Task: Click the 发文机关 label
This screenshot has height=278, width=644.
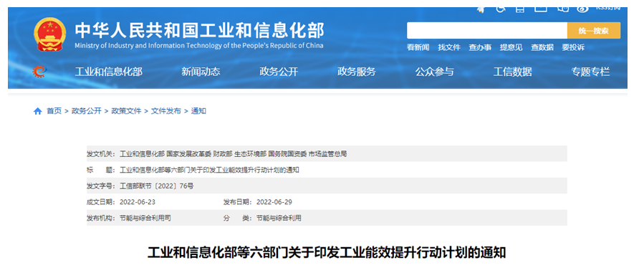Action: click(x=101, y=154)
